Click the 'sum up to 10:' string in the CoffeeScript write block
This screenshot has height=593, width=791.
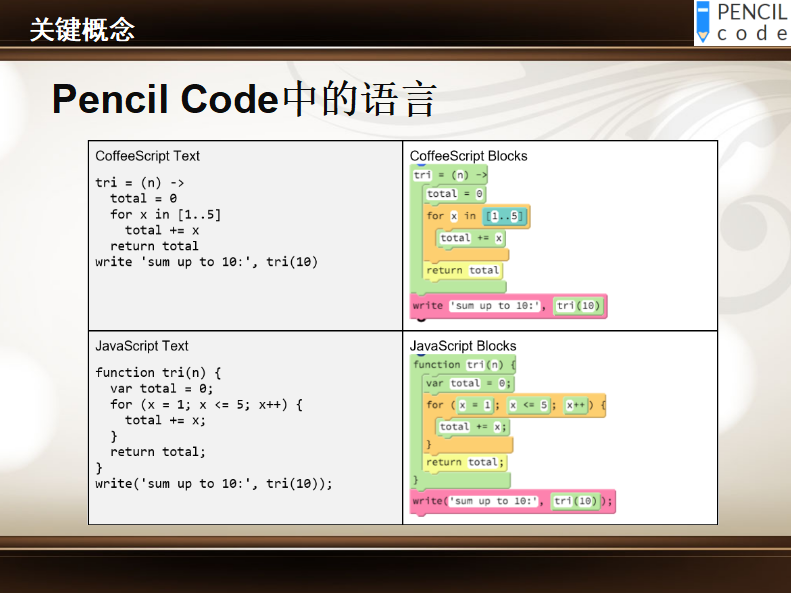click(494, 306)
